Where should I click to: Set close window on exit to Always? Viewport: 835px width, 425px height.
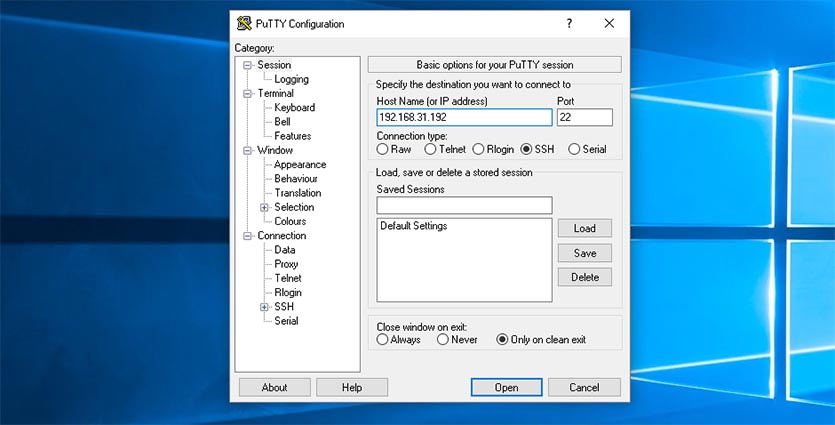pyautogui.click(x=383, y=340)
